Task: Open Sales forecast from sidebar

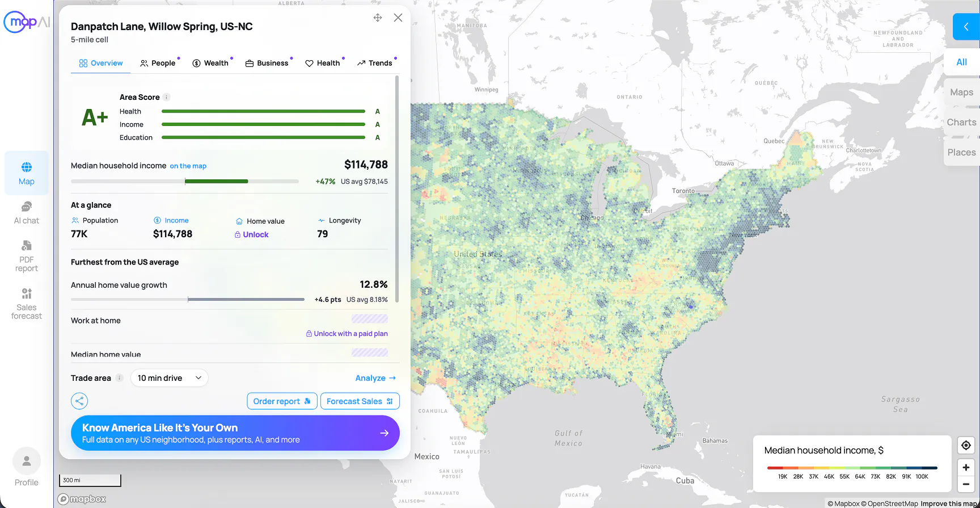Action: click(x=27, y=304)
